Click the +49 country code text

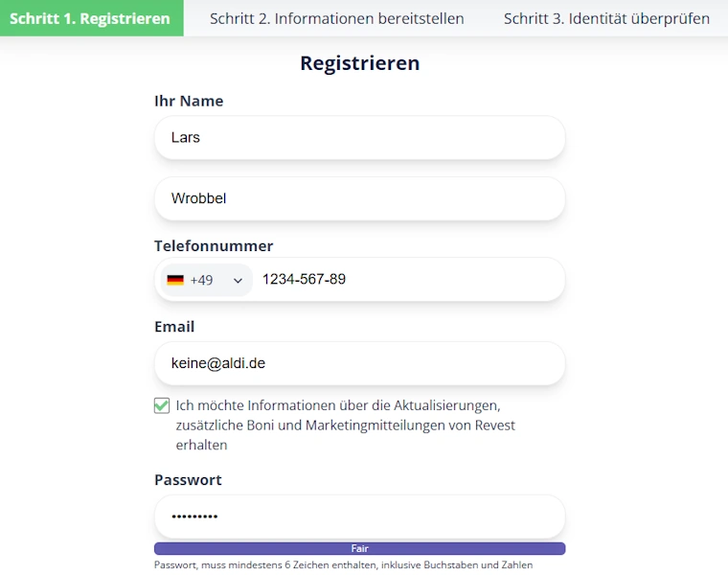point(201,280)
